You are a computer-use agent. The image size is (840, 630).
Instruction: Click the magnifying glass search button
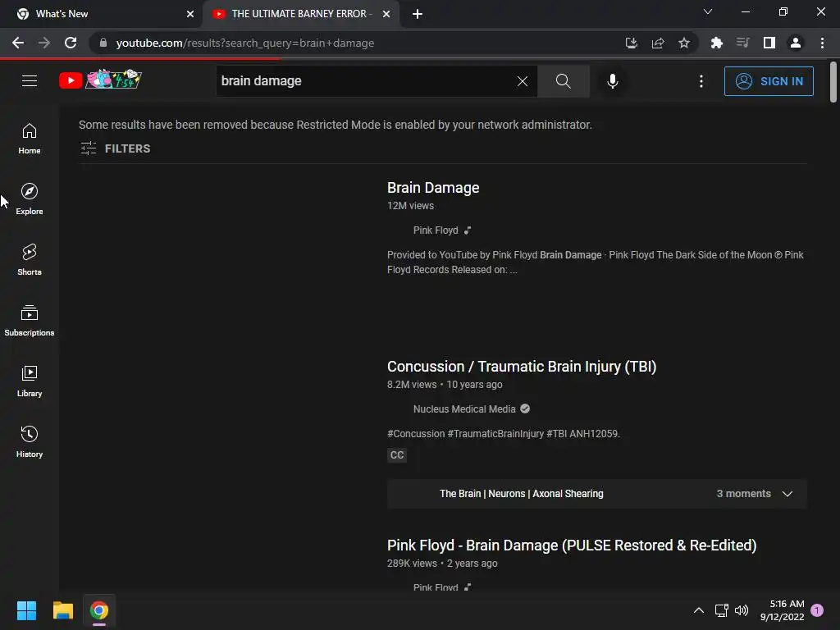(563, 81)
